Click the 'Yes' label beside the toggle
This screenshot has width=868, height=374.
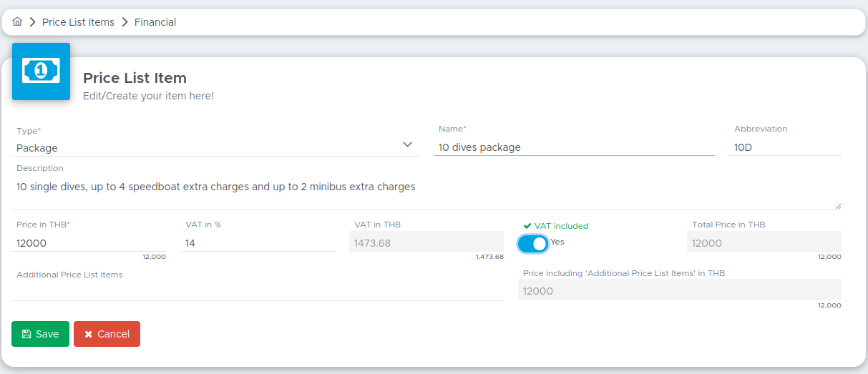557,242
